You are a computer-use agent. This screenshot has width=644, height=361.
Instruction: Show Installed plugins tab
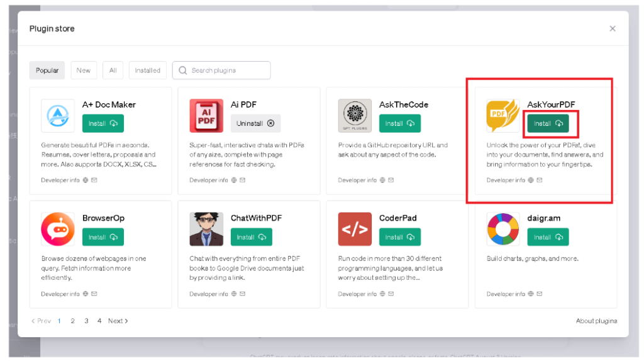point(147,70)
